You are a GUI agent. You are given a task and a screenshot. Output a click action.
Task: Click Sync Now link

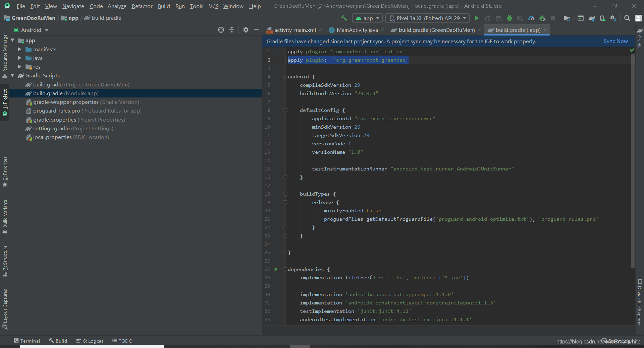[615, 41]
